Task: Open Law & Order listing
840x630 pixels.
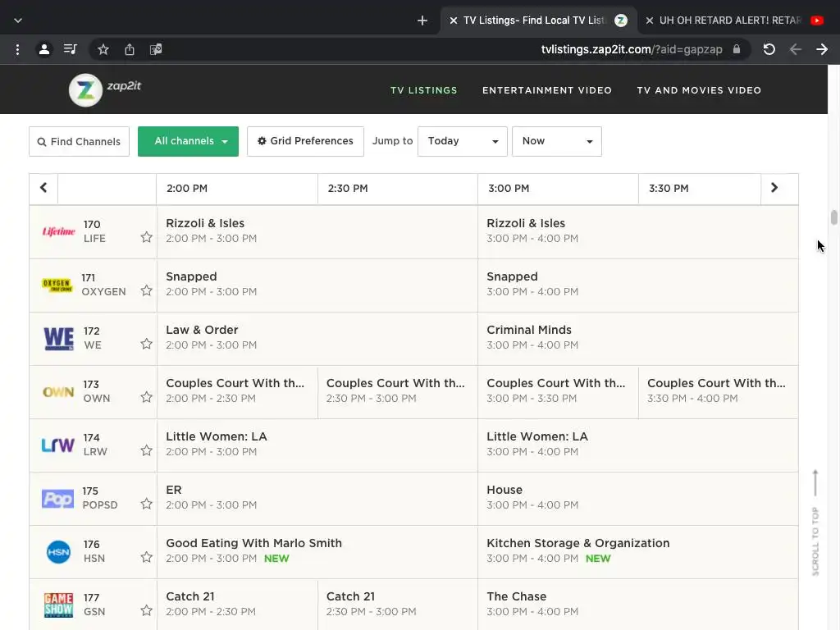Action: pyautogui.click(x=317, y=338)
